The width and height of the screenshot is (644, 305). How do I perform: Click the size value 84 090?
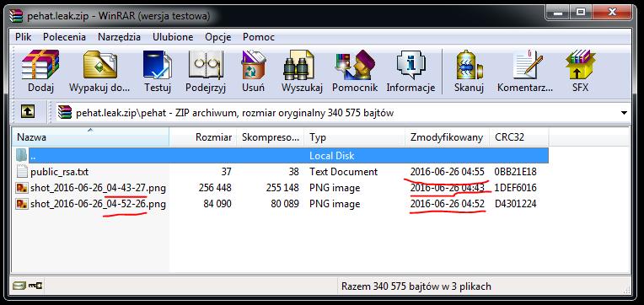click(x=217, y=204)
